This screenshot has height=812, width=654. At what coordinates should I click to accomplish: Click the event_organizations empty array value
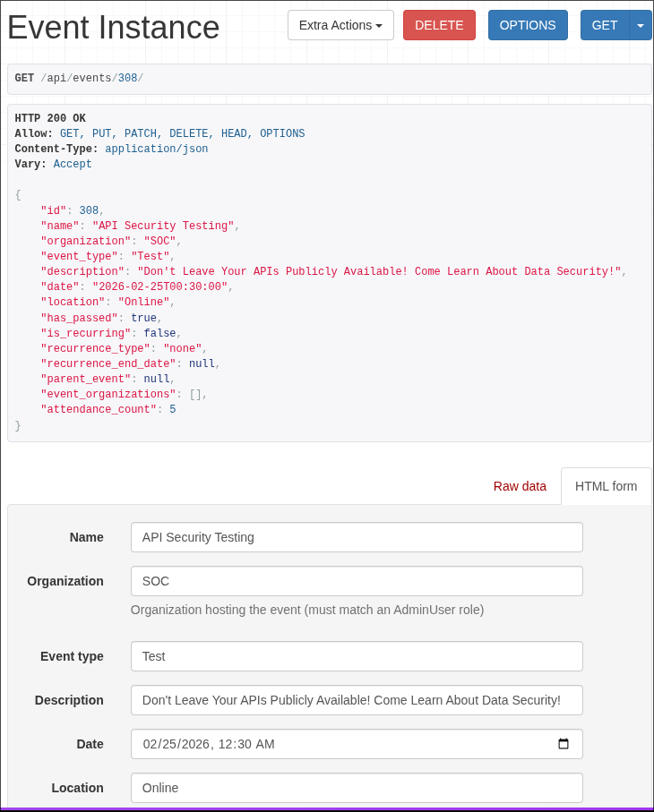tap(195, 394)
